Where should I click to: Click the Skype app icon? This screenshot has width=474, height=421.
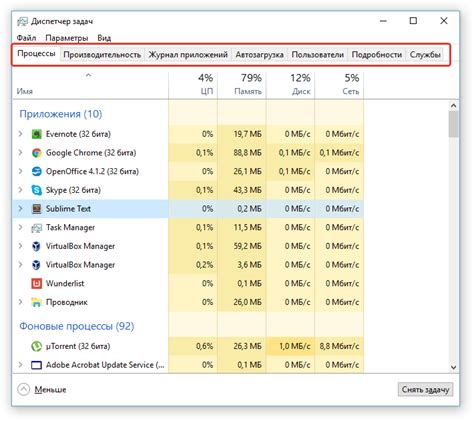coord(36,190)
